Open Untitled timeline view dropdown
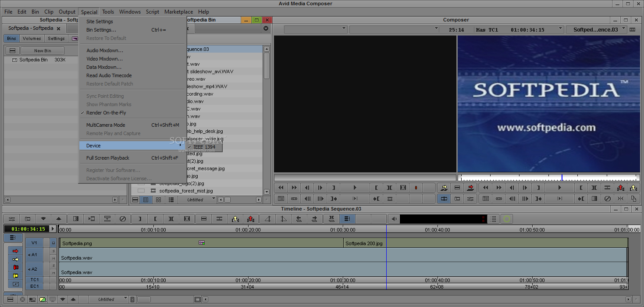 [x=109, y=300]
